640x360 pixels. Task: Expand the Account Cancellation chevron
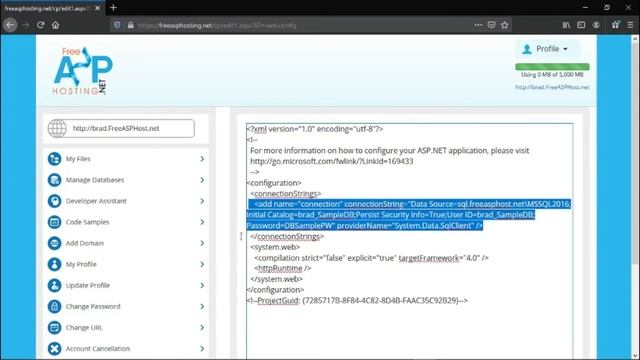pyautogui.click(x=202, y=349)
